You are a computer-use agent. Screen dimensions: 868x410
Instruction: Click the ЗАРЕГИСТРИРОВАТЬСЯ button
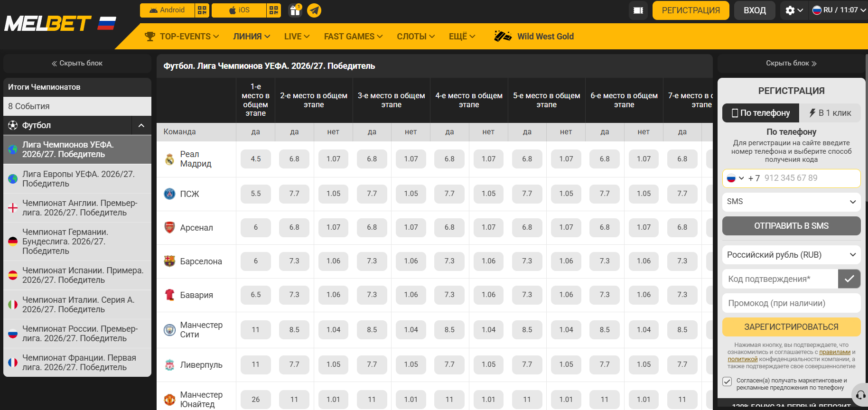(791, 327)
